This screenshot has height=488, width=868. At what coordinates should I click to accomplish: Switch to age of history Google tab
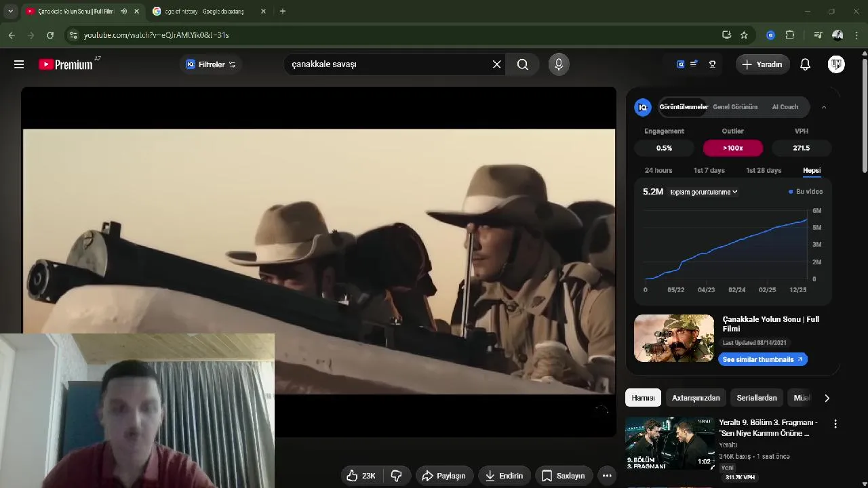(x=206, y=12)
